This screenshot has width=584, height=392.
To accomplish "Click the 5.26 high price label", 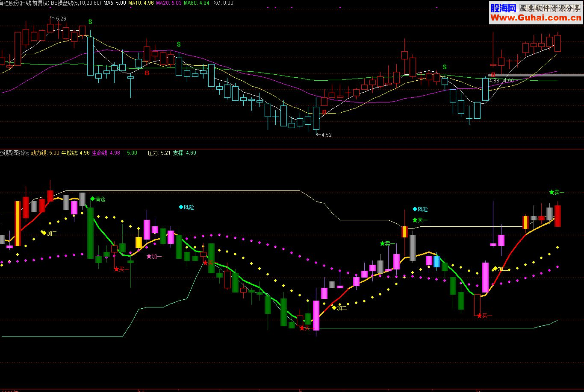I will [61, 19].
